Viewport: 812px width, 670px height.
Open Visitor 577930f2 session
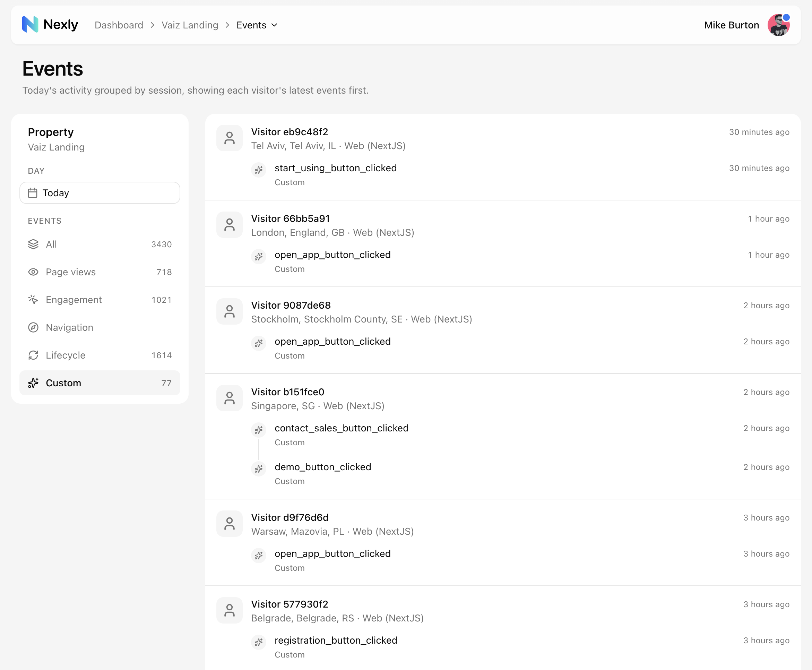pyautogui.click(x=290, y=604)
